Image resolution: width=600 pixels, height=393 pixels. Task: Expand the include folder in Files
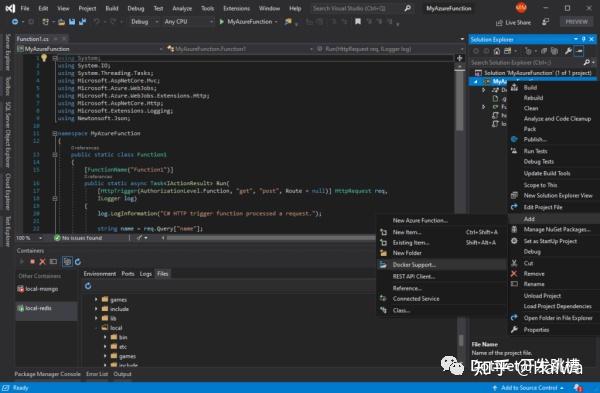coord(96,309)
